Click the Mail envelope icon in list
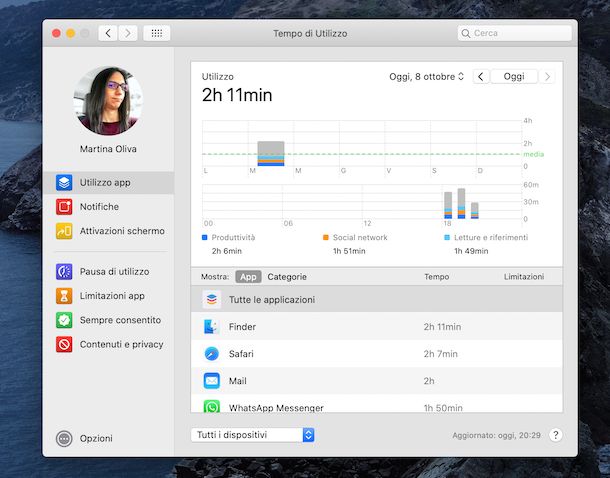The width and height of the screenshot is (610, 478). pos(212,381)
